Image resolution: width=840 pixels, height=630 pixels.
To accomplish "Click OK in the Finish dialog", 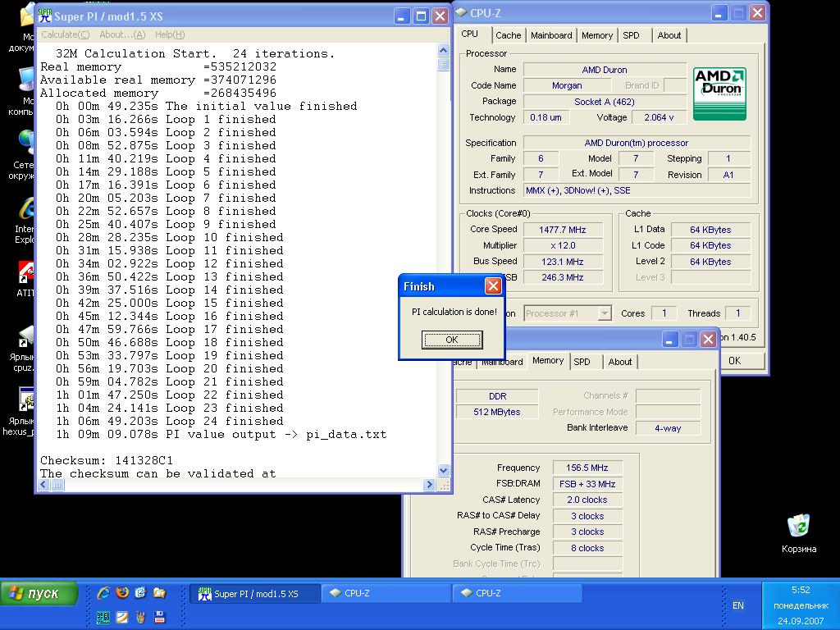I will click(452, 340).
